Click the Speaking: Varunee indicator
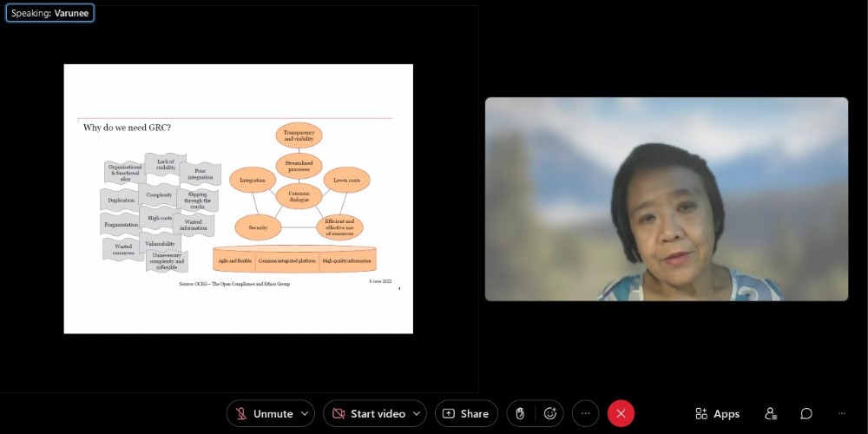 pyautogui.click(x=49, y=14)
